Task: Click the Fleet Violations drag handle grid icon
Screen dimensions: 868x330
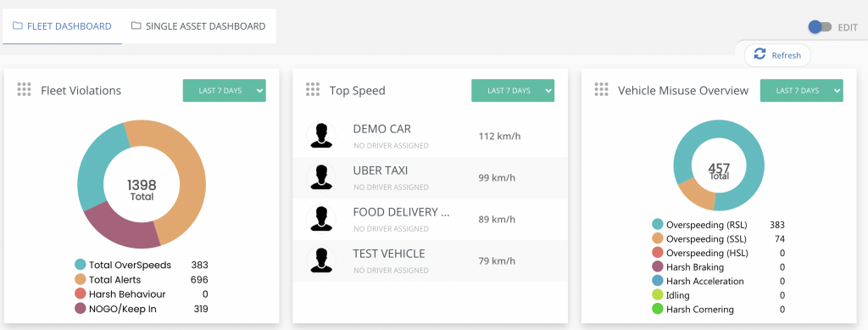Action: pos(24,90)
